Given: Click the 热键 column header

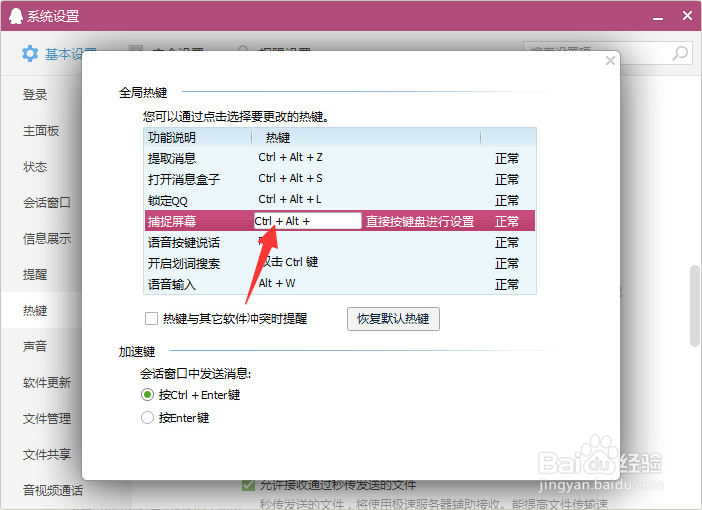Looking at the screenshot, I should coord(278,137).
